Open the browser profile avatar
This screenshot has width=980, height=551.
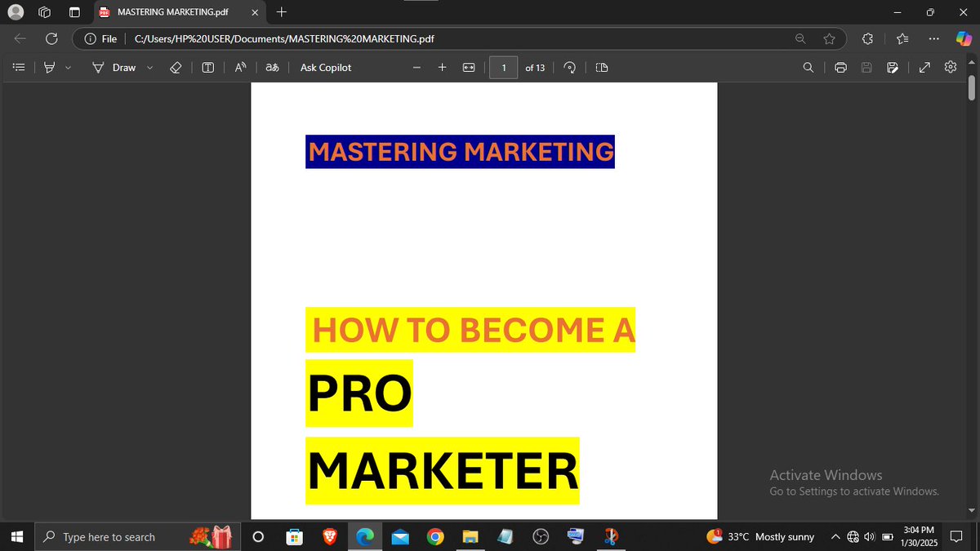(16, 12)
